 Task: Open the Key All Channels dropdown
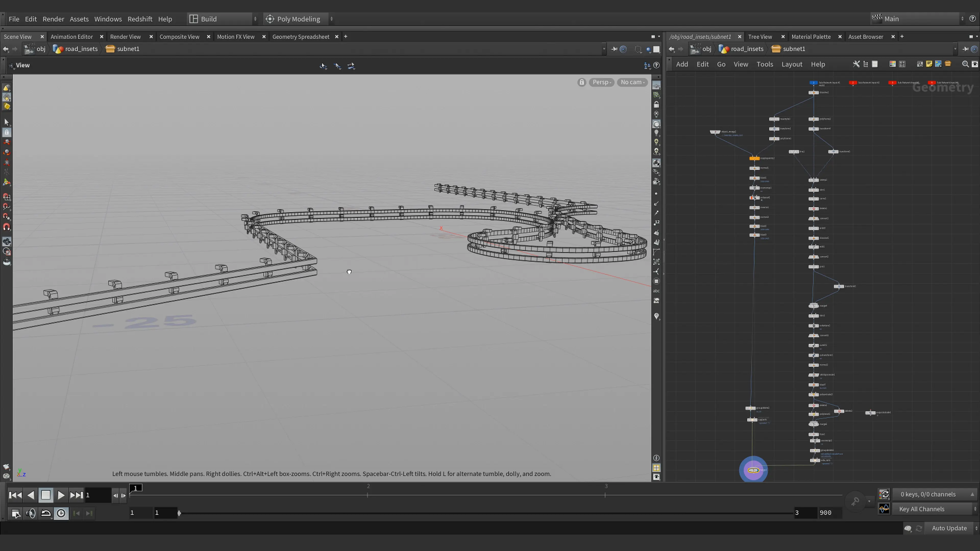935,509
